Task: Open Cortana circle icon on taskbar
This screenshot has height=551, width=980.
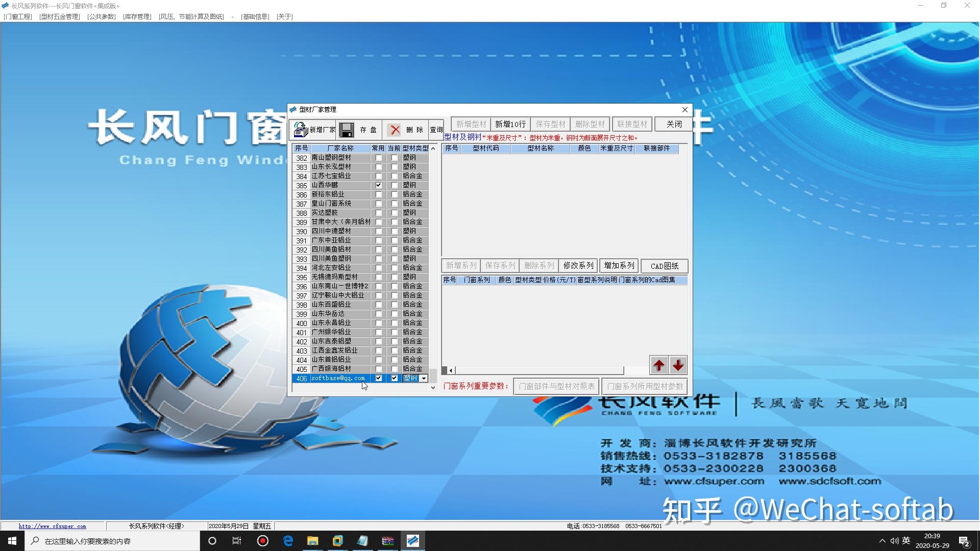Action: pyautogui.click(x=212, y=541)
